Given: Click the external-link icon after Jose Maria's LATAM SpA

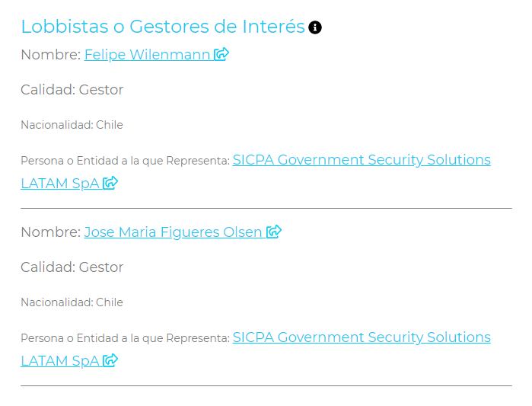Looking at the screenshot, I should point(110,360).
